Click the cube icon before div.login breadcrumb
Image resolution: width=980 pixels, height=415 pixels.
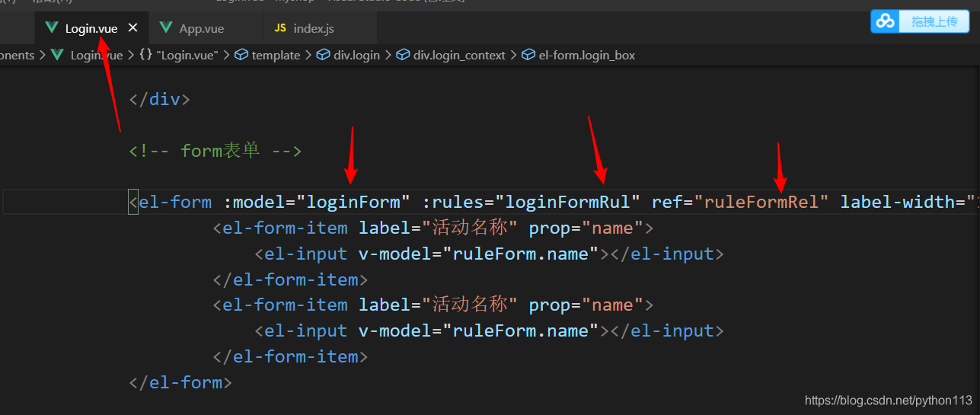[x=323, y=55]
